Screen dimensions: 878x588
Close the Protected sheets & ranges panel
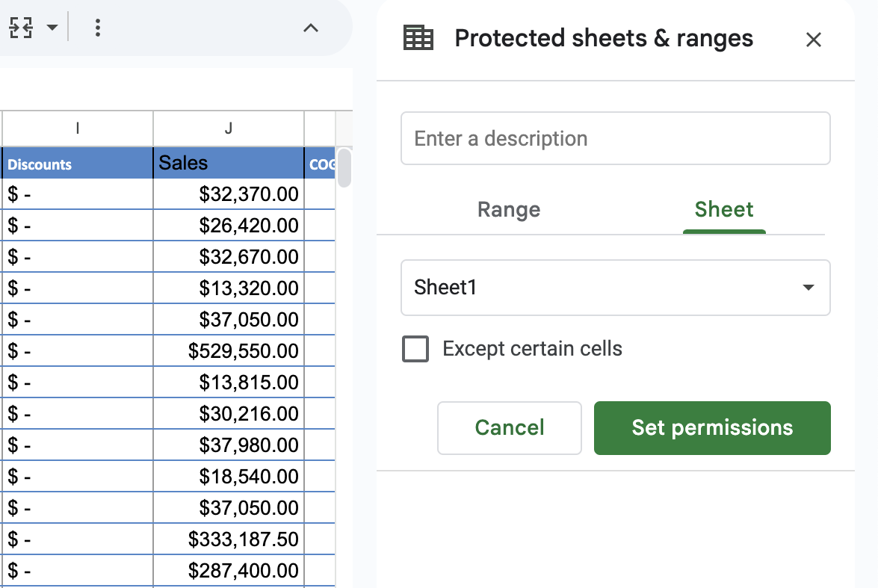coord(813,39)
